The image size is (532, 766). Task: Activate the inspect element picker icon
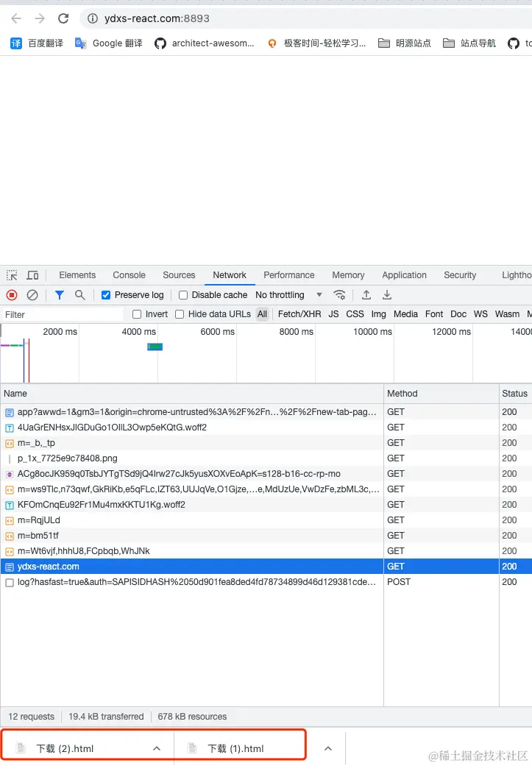12,275
